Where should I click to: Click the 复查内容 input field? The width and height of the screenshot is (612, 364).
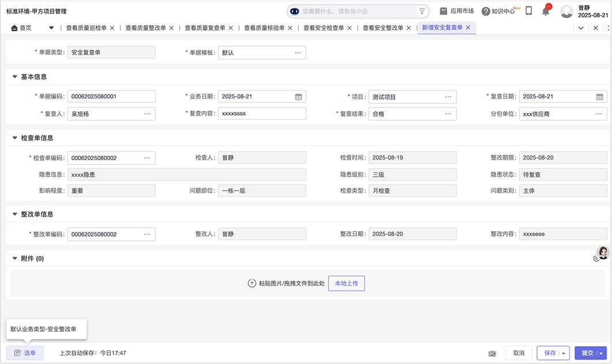(x=262, y=114)
